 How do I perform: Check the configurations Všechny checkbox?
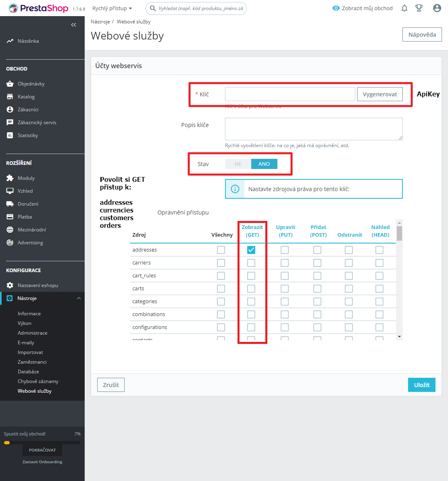pyautogui.click(x=221, y=327)
